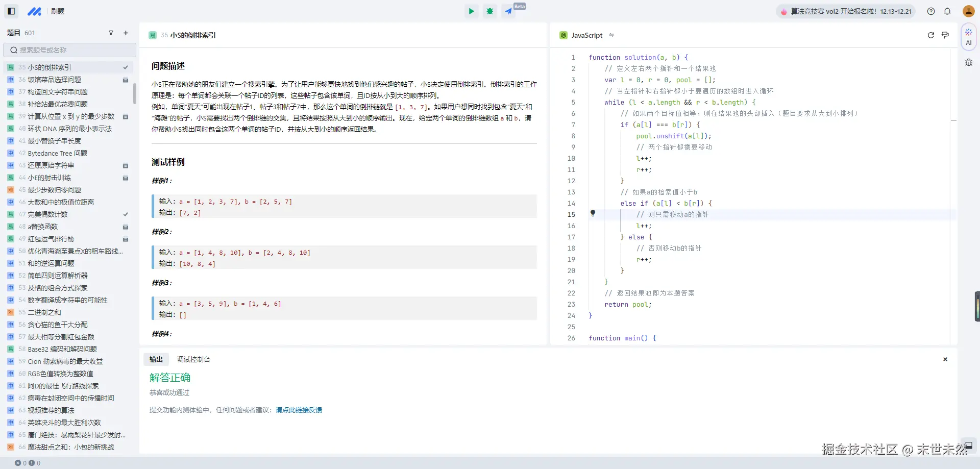Open the AI assistant panel
The width and height of the screenshot is (980, 469).
coord(968,37)
